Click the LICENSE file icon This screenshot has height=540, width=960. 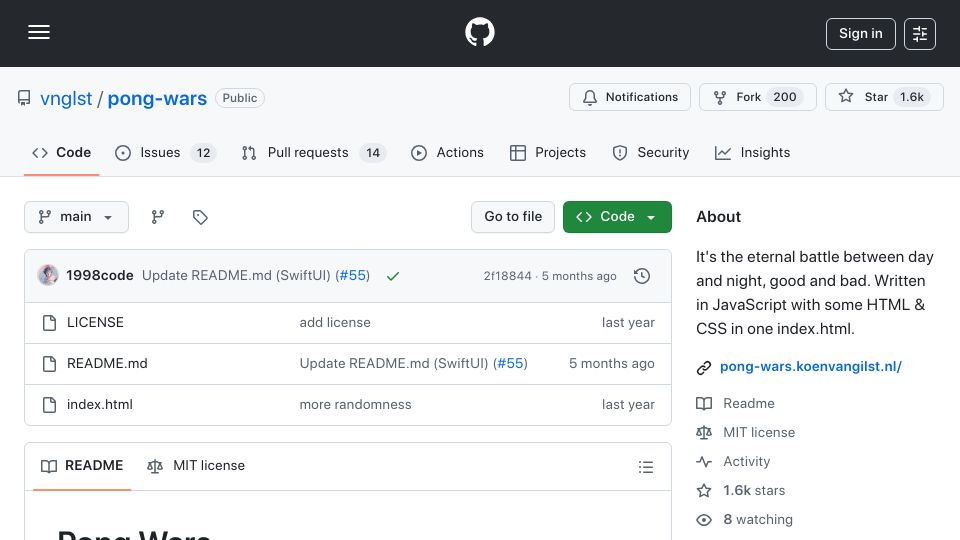(50, 323)
